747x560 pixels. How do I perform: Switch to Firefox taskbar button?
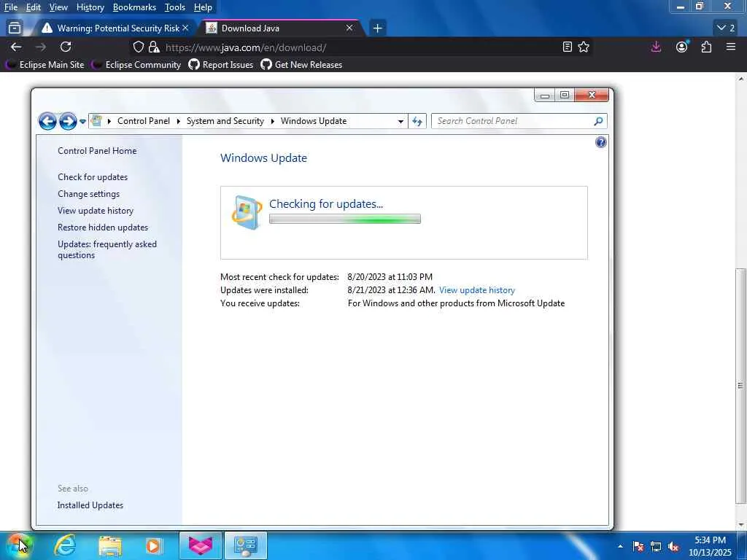201,545
